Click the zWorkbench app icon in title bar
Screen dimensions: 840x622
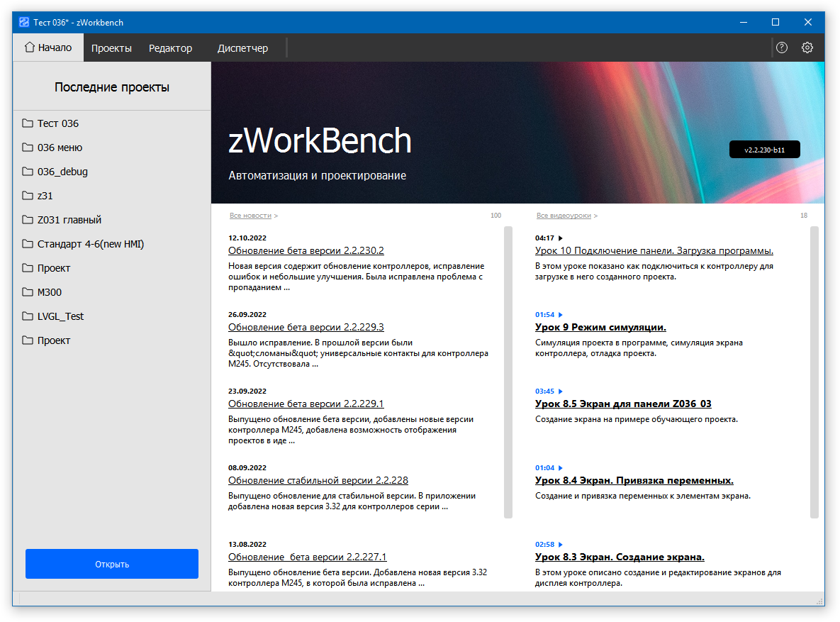coord(24,22)
